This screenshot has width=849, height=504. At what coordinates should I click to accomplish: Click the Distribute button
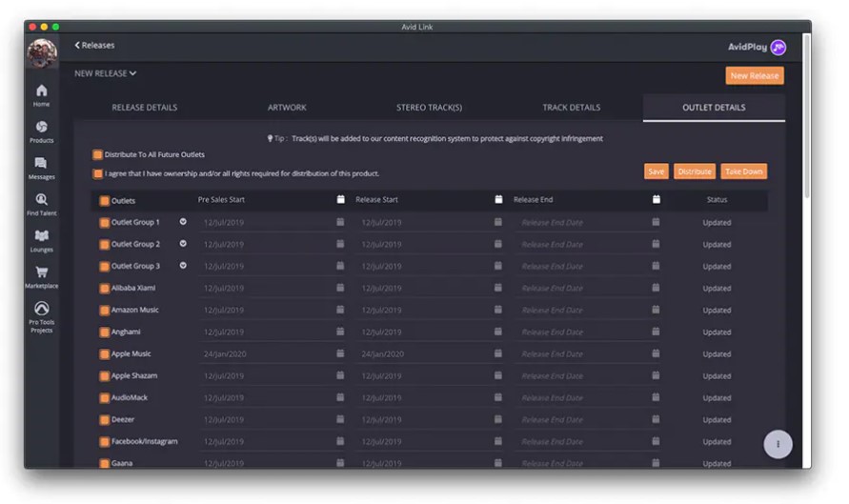point(694,171)
